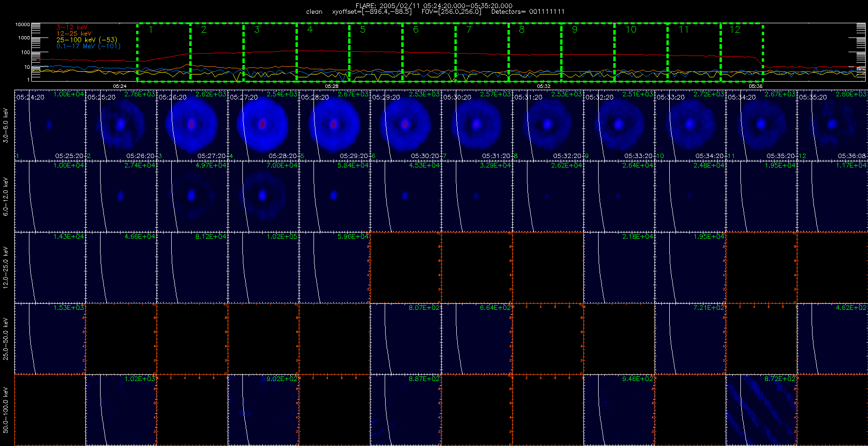Select interval 4 box in the light curve
The height and width of the screenshot is (446, 868).
(323, 52)
